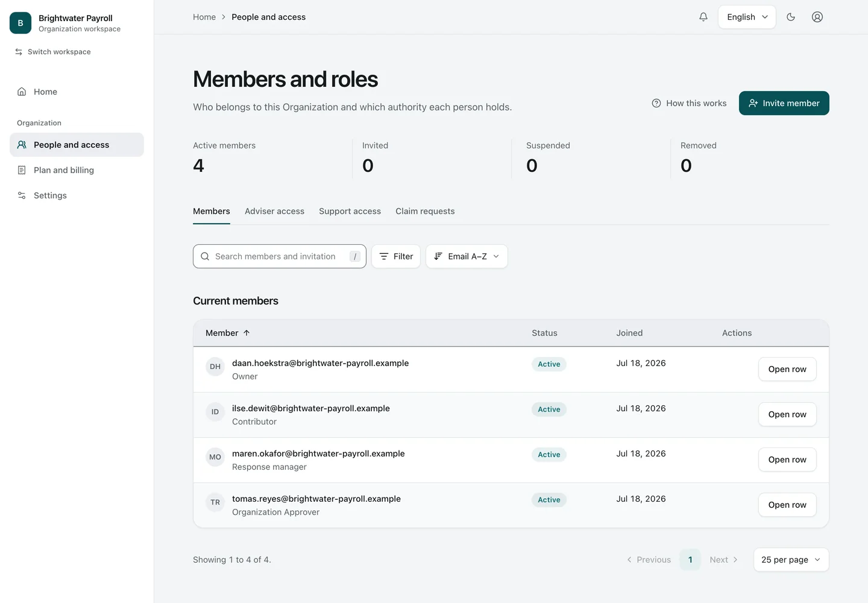Click Switch workspace
The width and height of the screenshot is (868, 603).
(x=53, y=52)
